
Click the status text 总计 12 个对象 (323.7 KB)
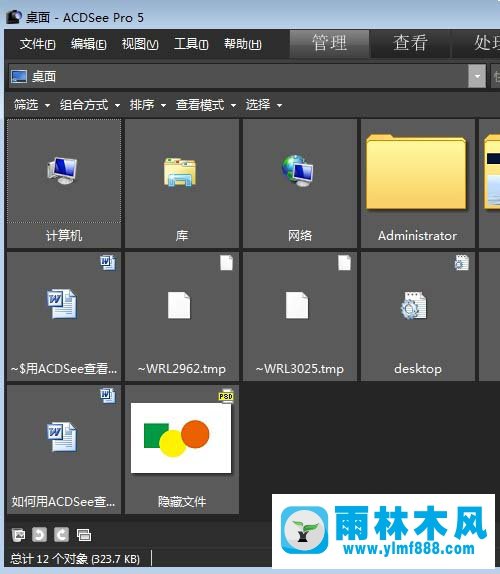pos(75,559)
